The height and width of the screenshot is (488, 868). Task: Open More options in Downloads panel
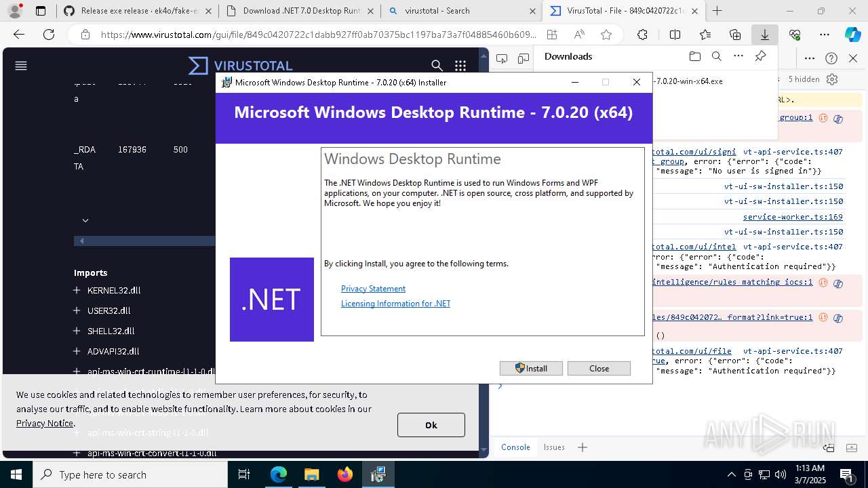tap(738, 57)
